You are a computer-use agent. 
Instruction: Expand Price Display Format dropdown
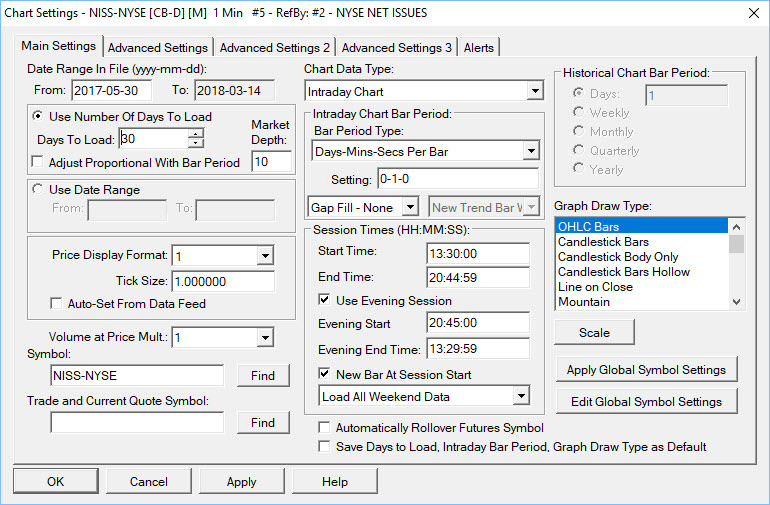point(265,255)
